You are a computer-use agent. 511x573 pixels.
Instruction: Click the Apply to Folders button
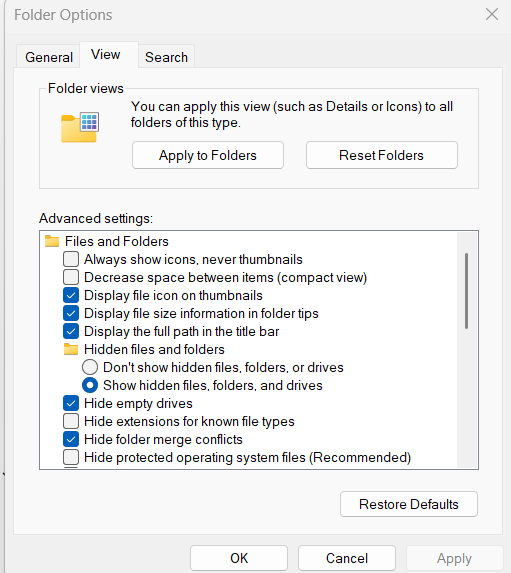click(208, 155)
